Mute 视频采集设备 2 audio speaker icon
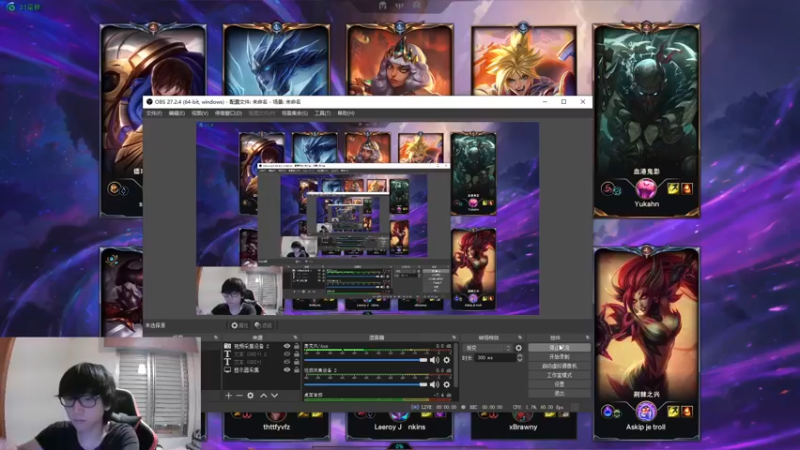This screenshot has width=800, height=450. [x=434, y=385]
